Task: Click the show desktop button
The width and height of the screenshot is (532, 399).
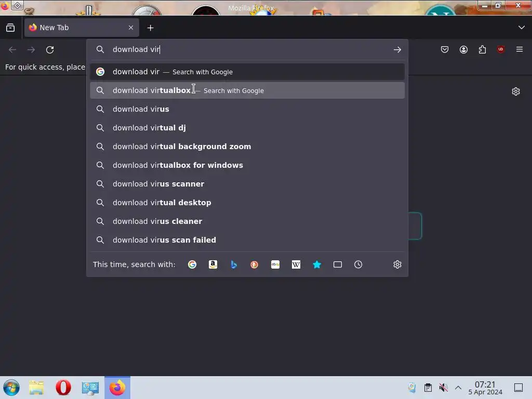Action: click(x=518, y=388)
